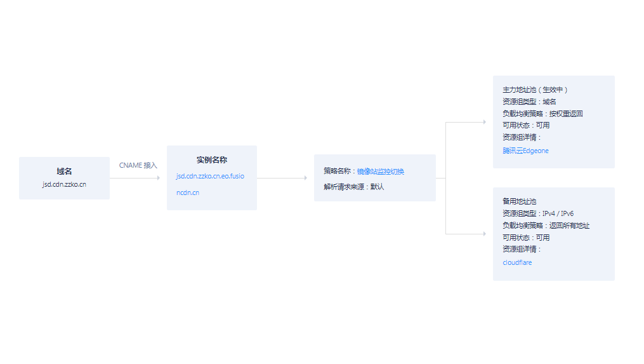The image size is (644, 364).
Task: Click 资源组类型:域名 in the primary pool
Action: 529,102
